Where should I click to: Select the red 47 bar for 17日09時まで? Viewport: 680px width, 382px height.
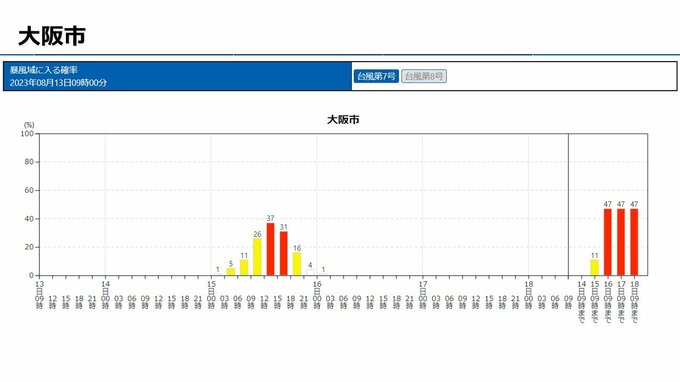[621, 242]
